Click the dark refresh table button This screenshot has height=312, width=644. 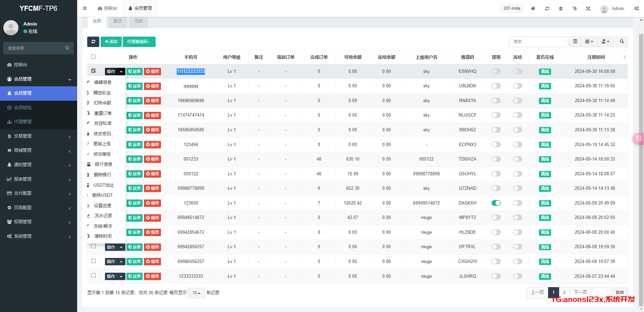tap(93, 42)
